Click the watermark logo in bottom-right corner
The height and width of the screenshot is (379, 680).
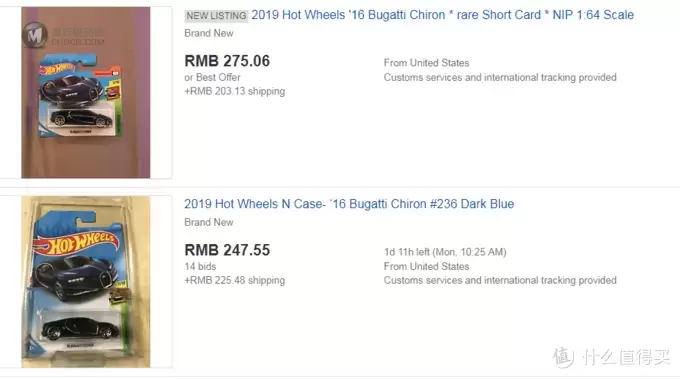[611, 357]
